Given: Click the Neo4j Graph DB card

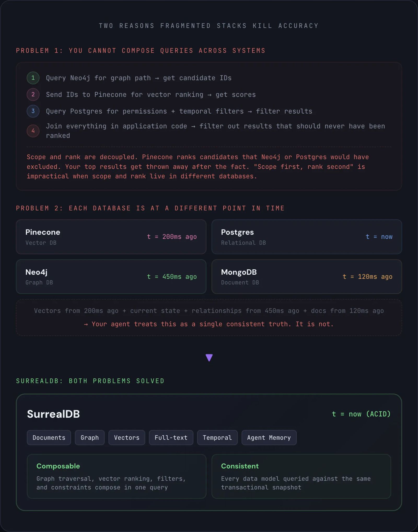Looking at the screenshot, I should click(111, 277).
